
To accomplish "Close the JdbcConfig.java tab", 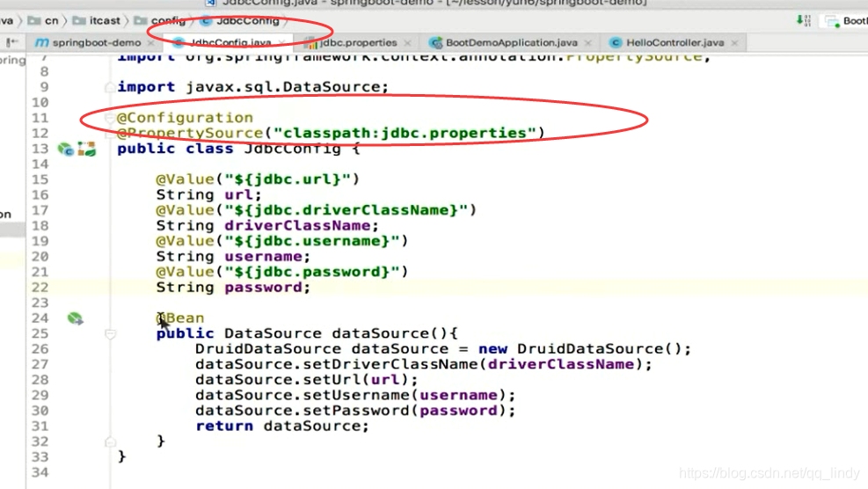I will 281,42.
